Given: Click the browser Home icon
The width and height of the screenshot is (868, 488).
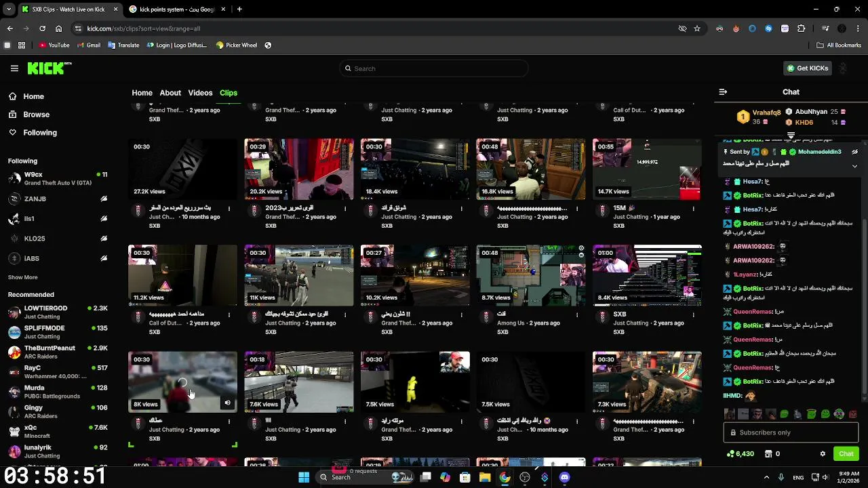Looking at the screenshot, I should pos(58,28).
